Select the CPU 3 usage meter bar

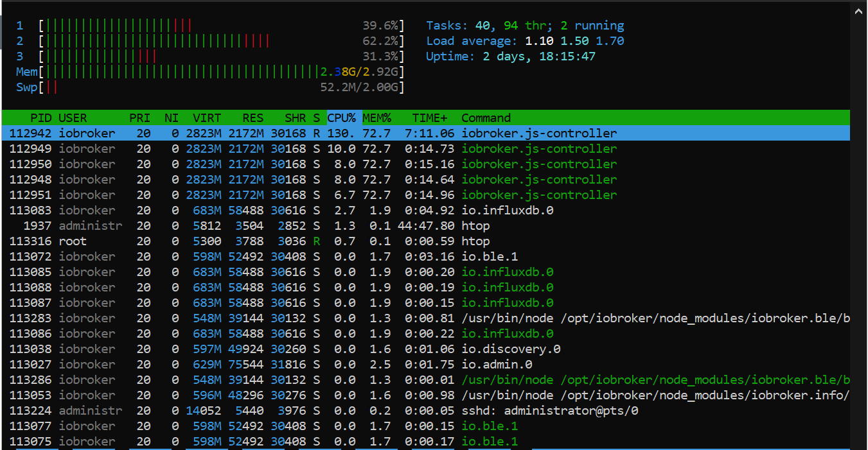click(222, 56)
